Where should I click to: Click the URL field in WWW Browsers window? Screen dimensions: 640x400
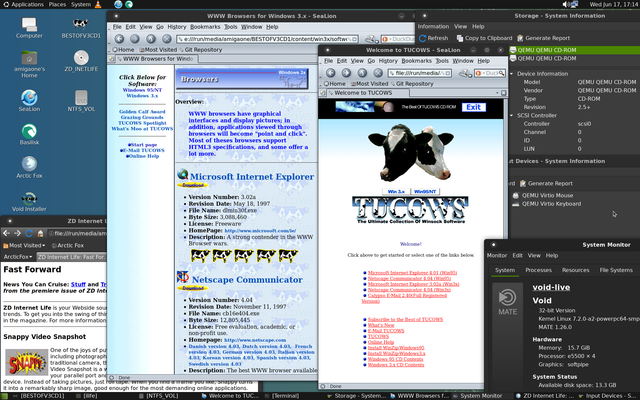[268, 39]
